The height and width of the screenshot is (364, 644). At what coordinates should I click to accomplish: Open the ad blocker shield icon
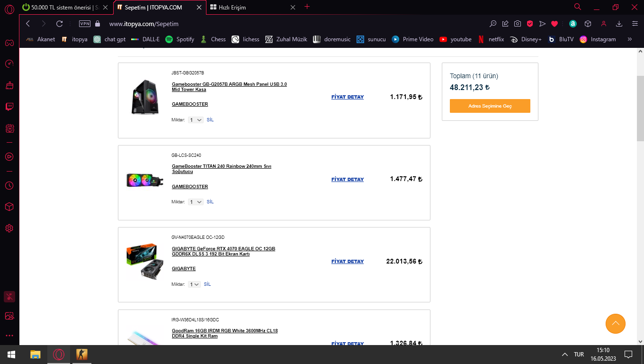coord(530,24)
